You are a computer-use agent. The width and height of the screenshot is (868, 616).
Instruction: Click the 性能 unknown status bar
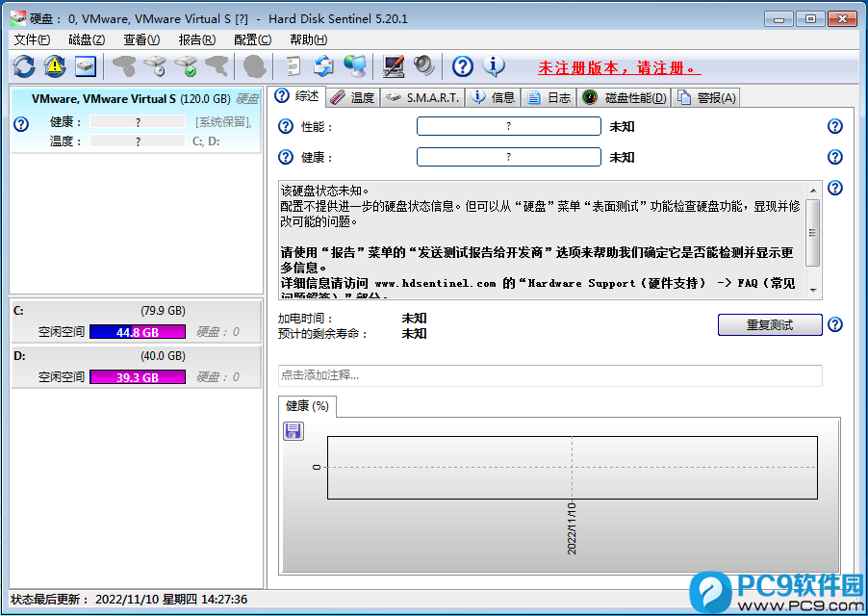(509, 126)
